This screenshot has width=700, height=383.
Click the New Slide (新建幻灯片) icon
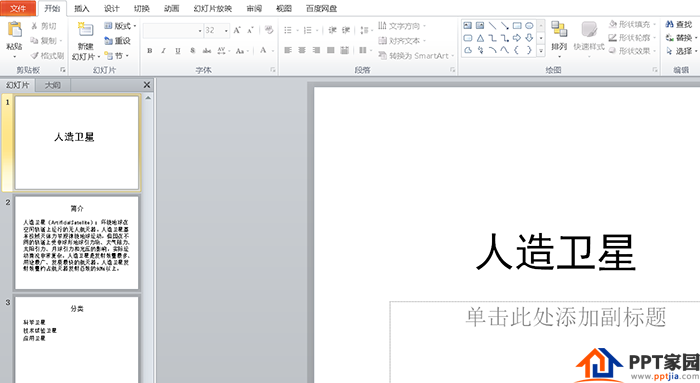click(x=85, y=30)
